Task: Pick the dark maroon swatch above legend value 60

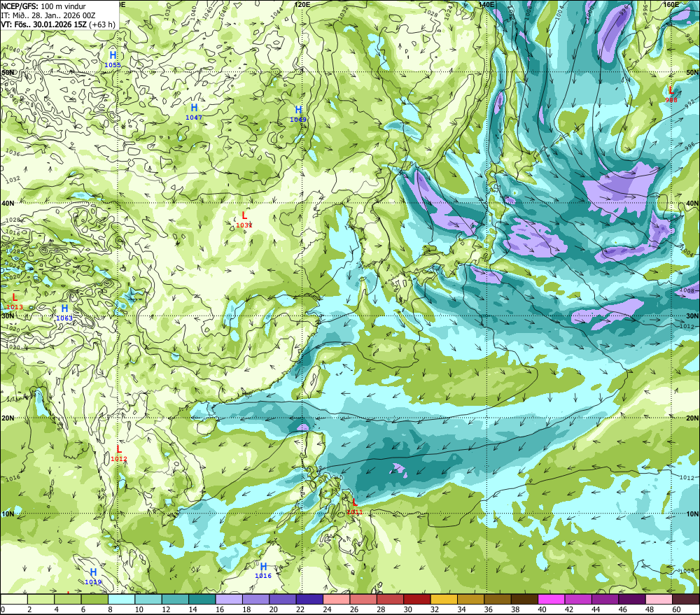Action: tap(685, 599)
